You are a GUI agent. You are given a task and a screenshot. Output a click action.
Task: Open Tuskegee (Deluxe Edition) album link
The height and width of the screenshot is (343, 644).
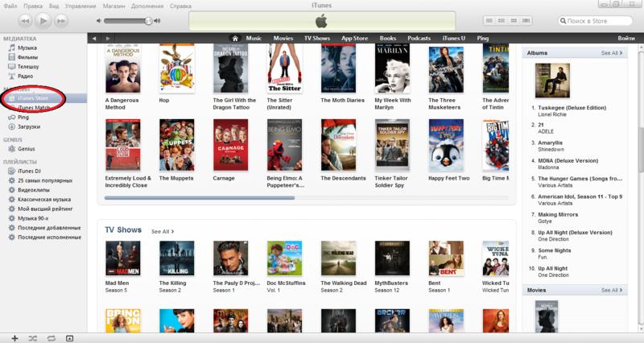click(572, 108)
